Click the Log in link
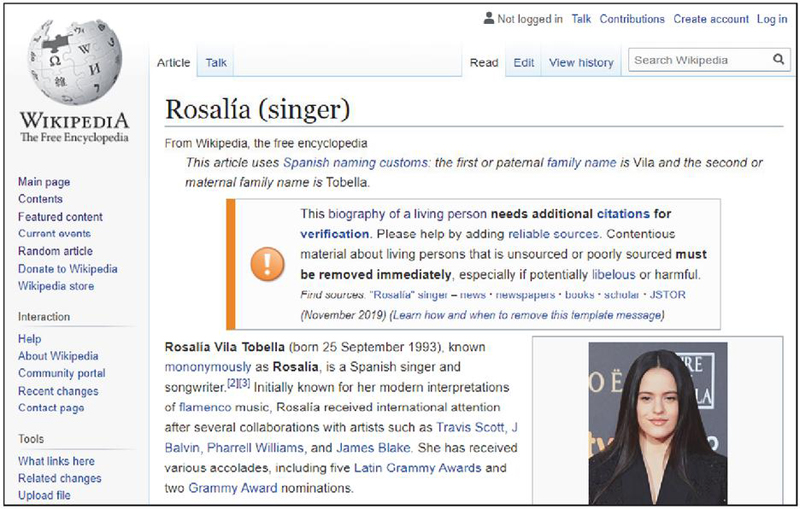The height and width of the screenshot is (509, 800). [x=772, y=19]
